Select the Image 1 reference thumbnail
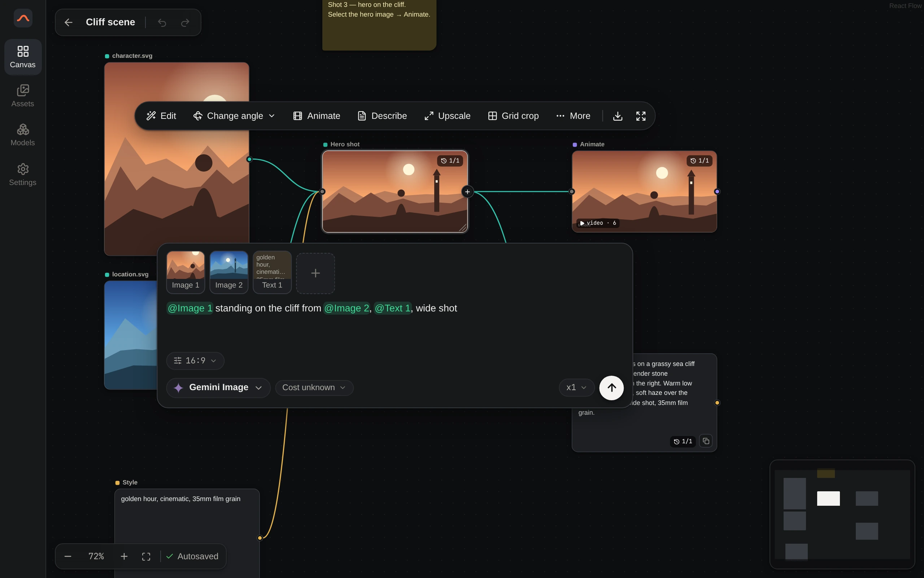 pyautogui.click(x=186, y=272)
